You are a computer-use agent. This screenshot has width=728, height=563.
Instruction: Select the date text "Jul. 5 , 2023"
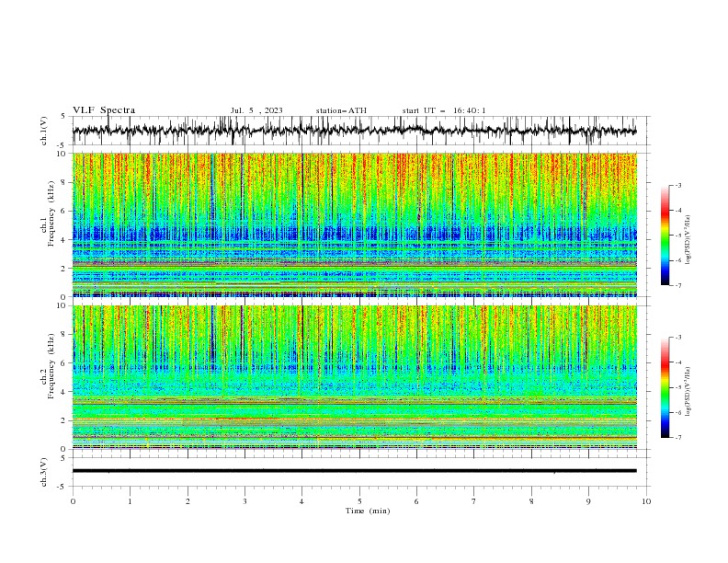coord(256,110)
